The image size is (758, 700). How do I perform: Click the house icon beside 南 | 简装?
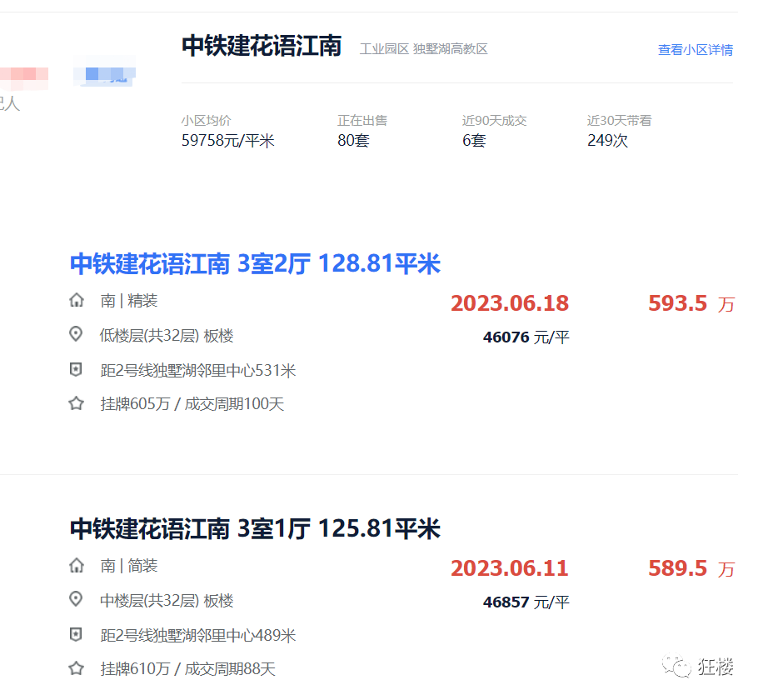[77, 565]
